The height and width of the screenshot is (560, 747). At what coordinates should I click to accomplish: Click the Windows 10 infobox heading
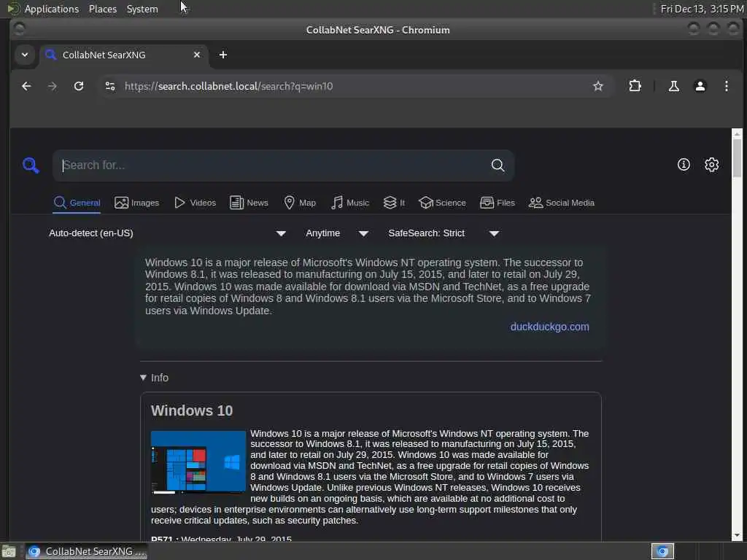(x=192, y=411)
